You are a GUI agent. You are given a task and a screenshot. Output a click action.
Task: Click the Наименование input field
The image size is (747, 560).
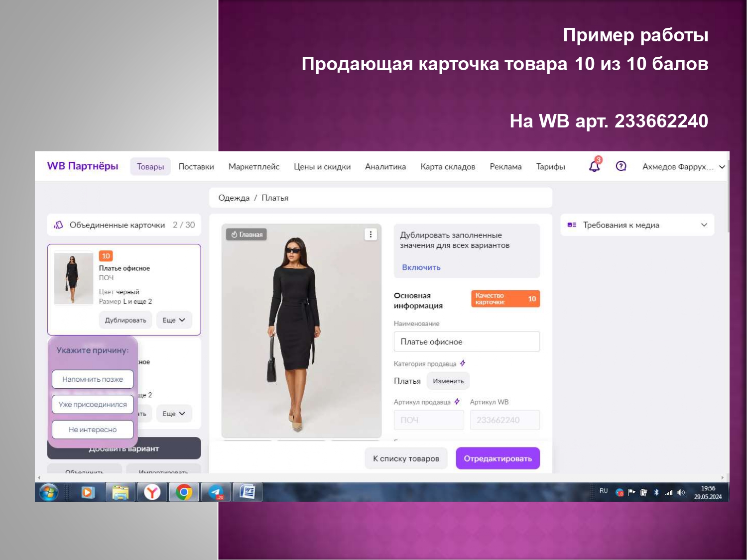[467, 341]
